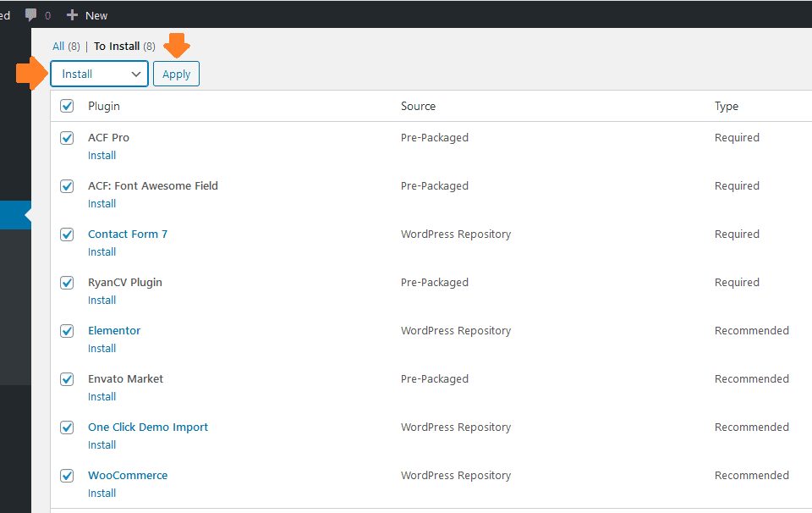Open the Install bulk actions dropdown

tap(100, 74)
